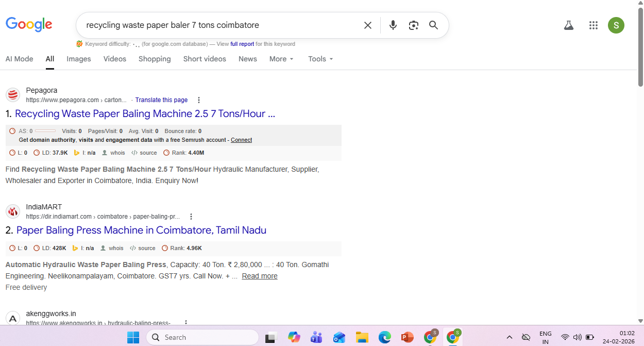This screenshot has height=346, width=644.
Task: Switch to Short videos tab
Action: tap(205, 59)
